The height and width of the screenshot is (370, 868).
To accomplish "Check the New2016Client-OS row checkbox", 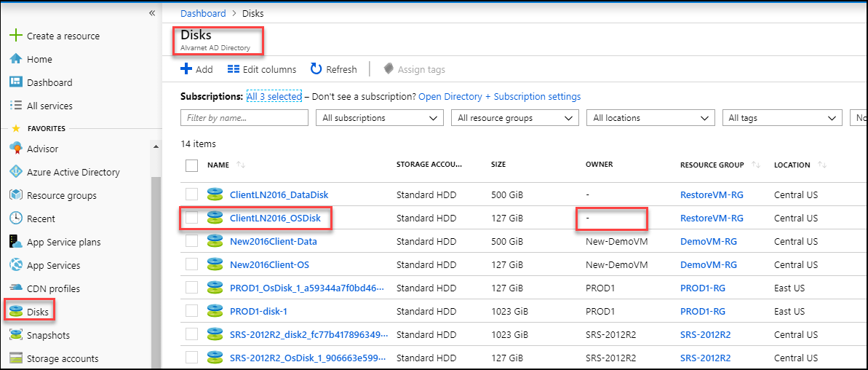I will tap(191, 265).
